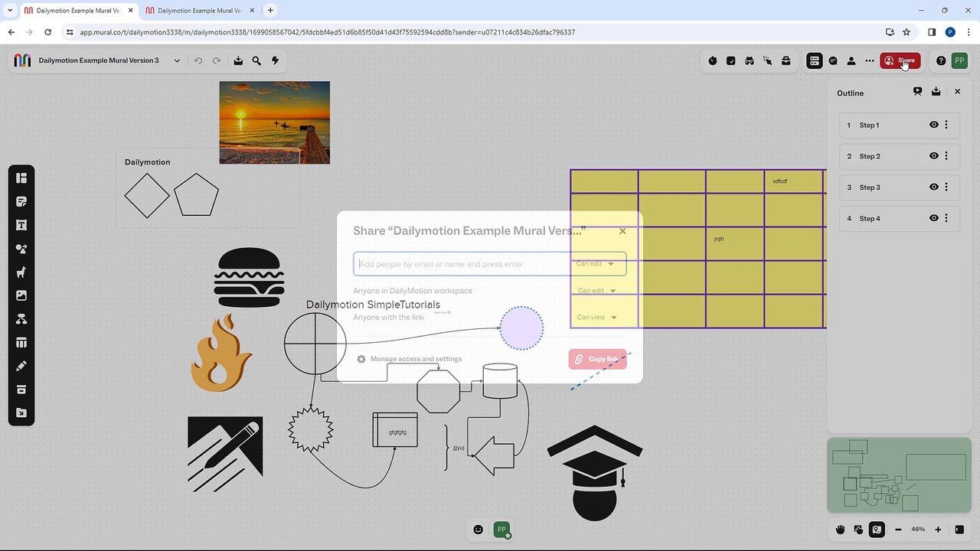Switch to the second Dailymotion browser tab
980x551 pixels.
click(201, 11)
